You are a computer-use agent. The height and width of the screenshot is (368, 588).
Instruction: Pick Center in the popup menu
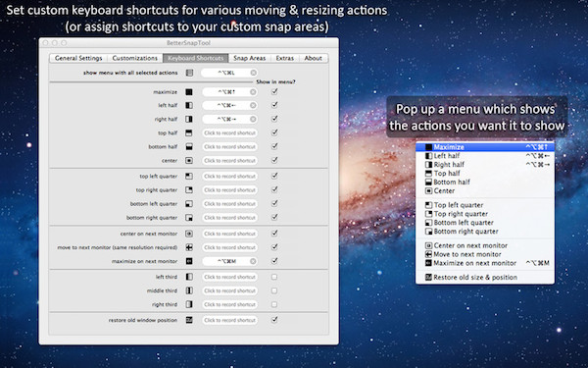485,190
